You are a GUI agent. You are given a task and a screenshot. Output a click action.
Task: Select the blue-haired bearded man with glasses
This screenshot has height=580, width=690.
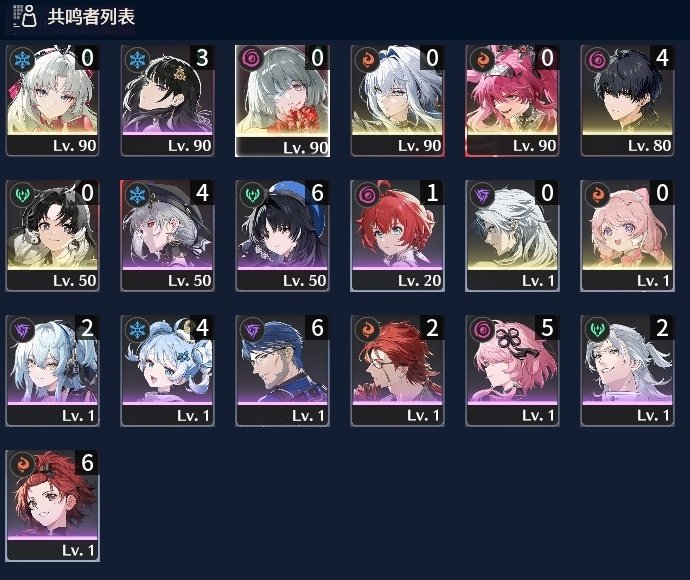(283, 371)
